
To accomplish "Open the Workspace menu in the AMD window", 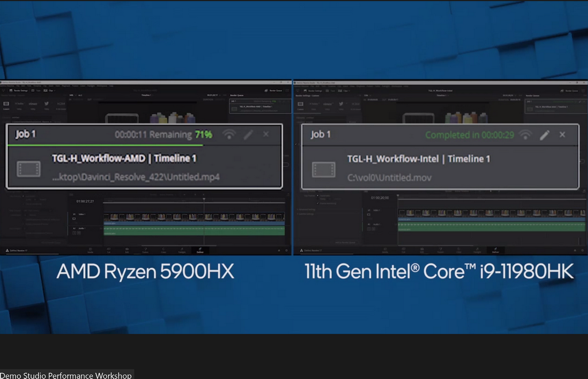I will click(102, 86).
